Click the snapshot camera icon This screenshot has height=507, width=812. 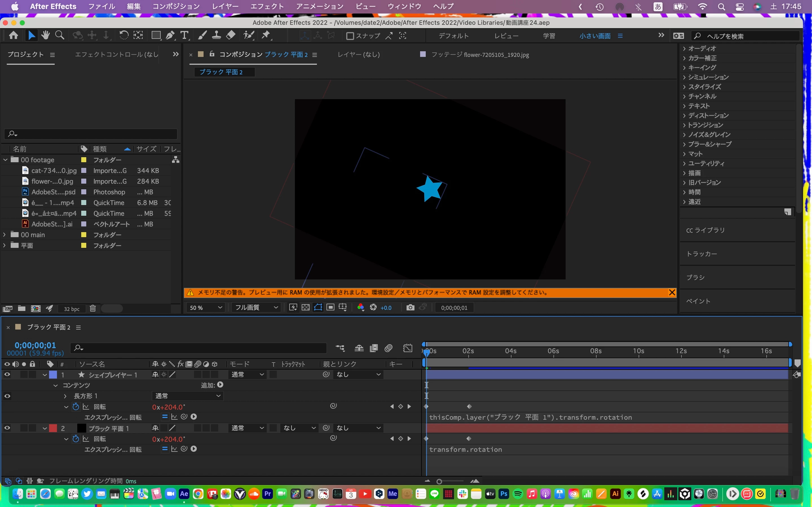point(410,308)
